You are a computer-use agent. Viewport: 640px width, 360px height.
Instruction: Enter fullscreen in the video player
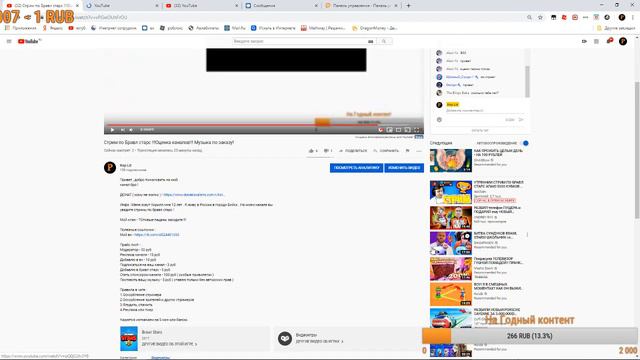pos(416,130)
